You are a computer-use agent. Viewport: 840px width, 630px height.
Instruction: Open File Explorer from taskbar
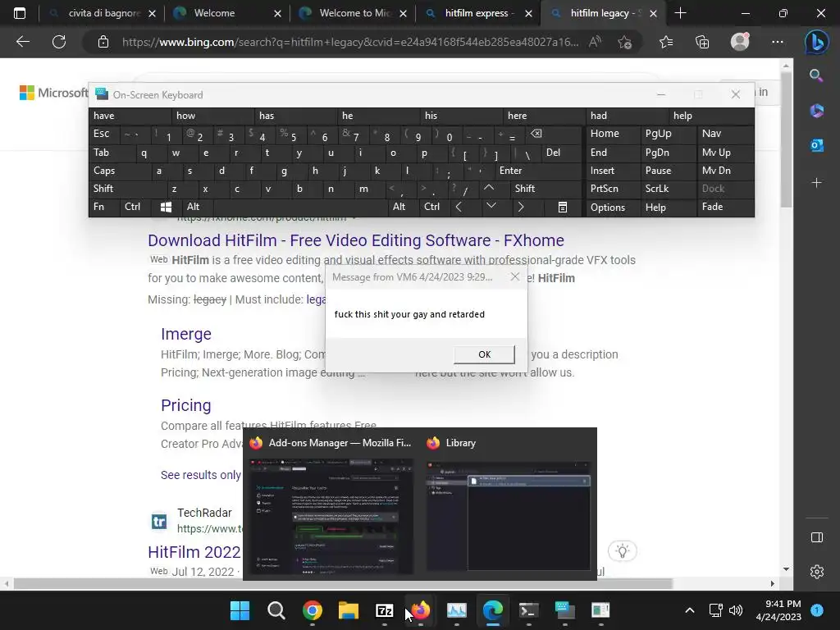[348, 610]
